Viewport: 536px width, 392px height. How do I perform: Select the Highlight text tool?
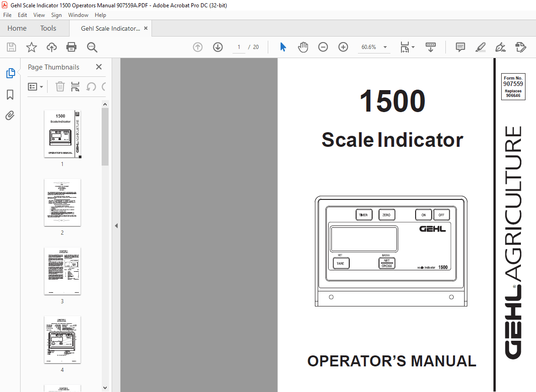(x=480, y=47)
